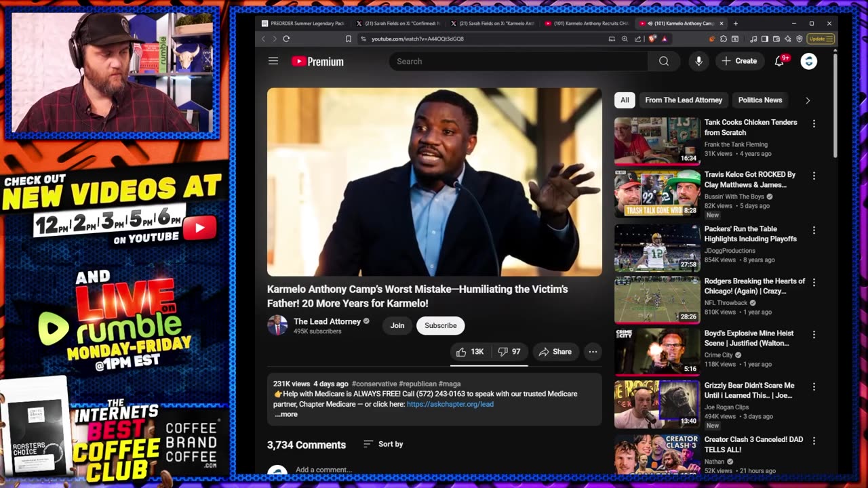The image size is (868, 488).
Task: Select the All filter chip
Action: tap(625, 100)
